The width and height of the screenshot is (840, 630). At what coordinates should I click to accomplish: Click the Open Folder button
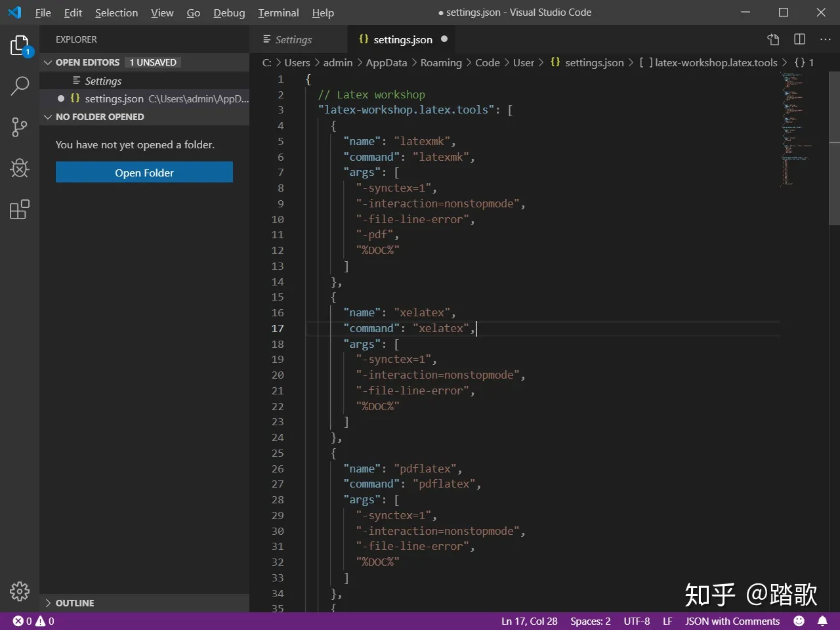pyautogui.click(x=144, y=173)
